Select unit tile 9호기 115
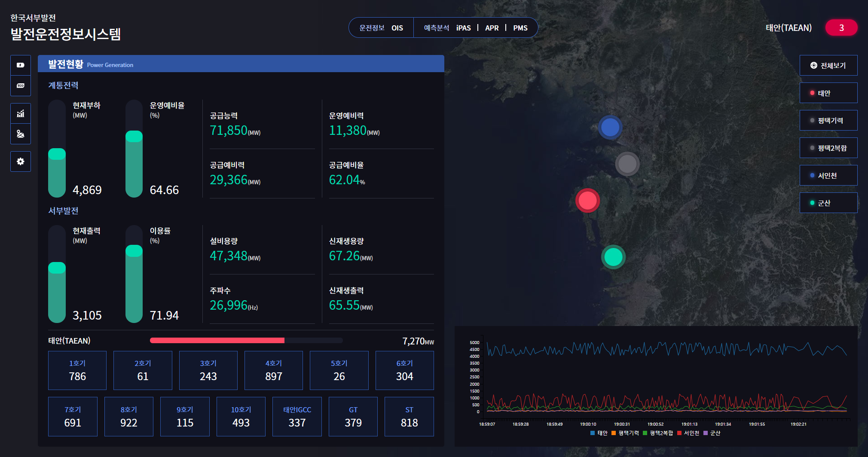868x457 pixels. (x=185, y=417)
